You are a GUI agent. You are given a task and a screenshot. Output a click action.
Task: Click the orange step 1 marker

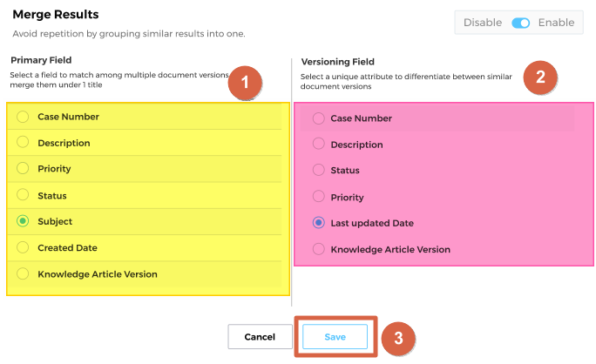click(245, 83)
